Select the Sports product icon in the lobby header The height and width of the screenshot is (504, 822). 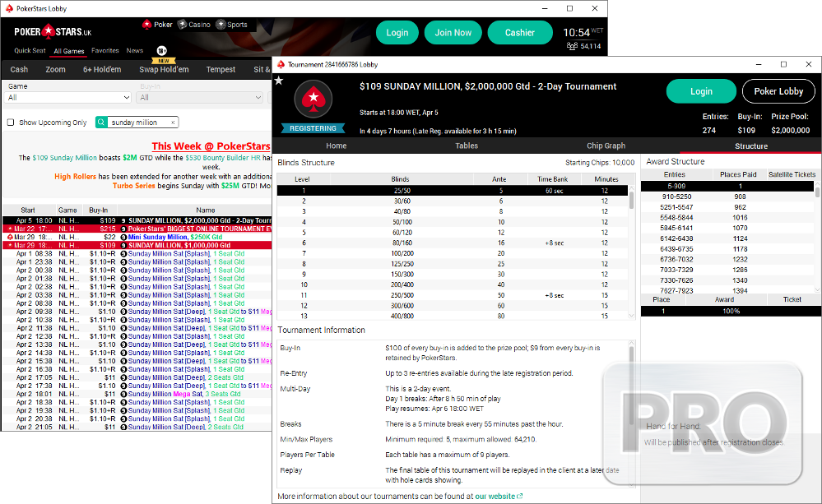pyautogui.click(x=221, y=24)
